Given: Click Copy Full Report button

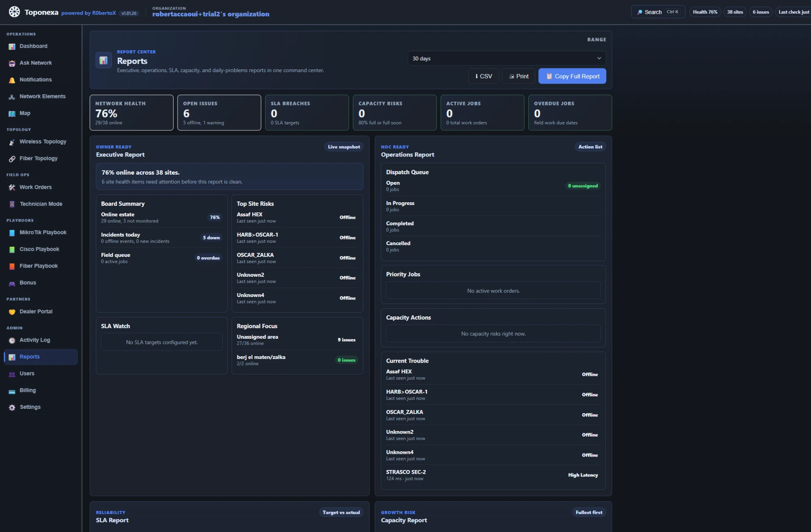Looking at the screenshot, I should 572,76.
